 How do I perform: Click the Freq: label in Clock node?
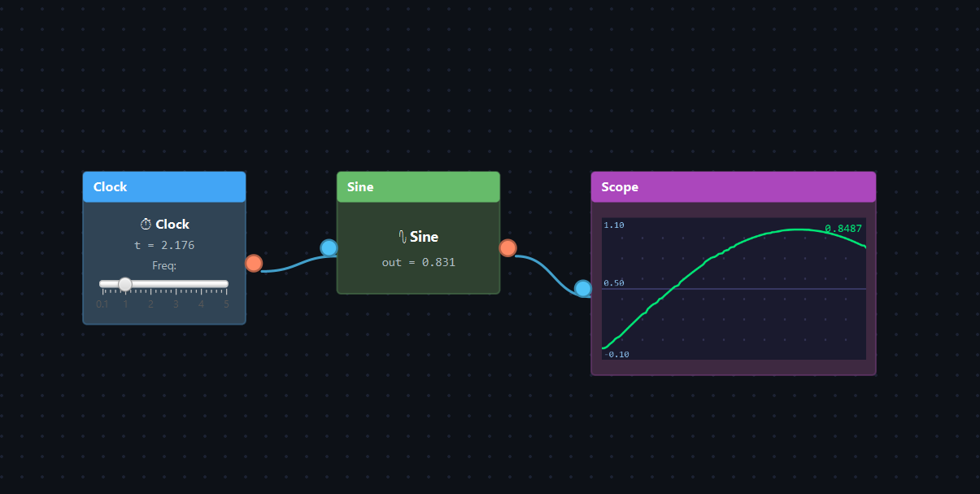(164, 265)
